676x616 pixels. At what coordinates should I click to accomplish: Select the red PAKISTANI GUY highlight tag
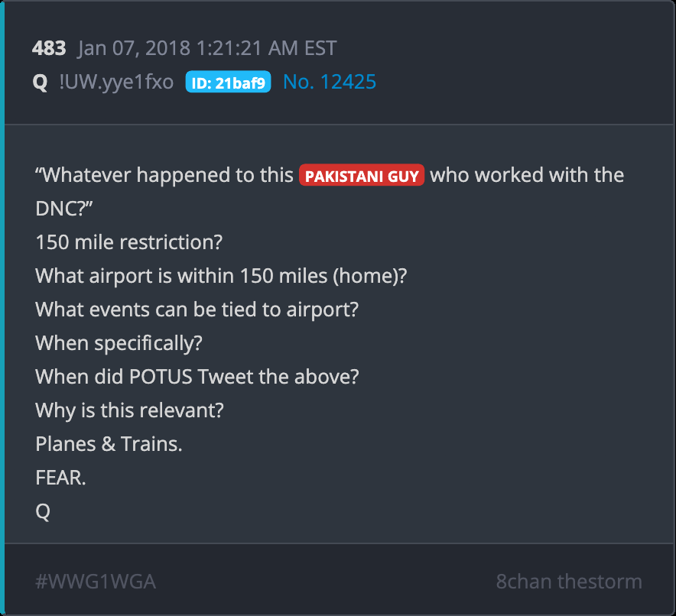point(362,175)
